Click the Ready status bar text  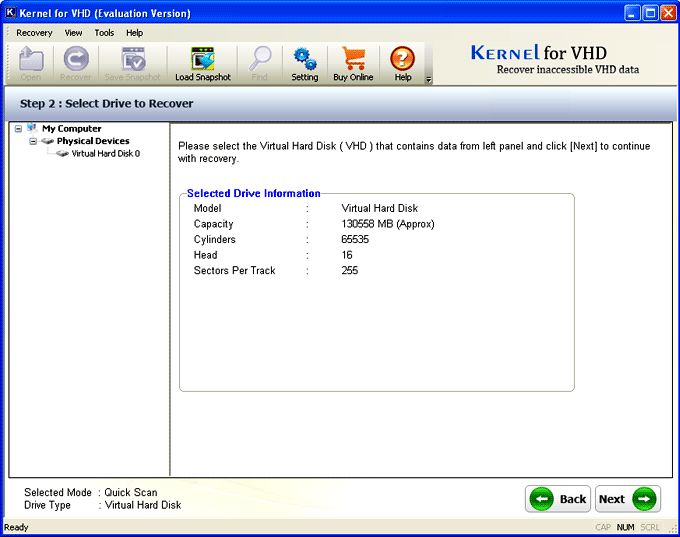16,527
